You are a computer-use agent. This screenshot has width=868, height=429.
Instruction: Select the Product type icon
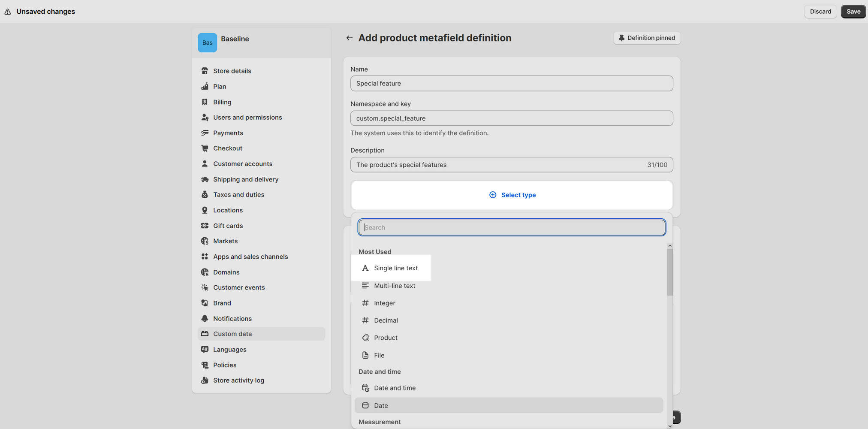click(x=365, y=338)
